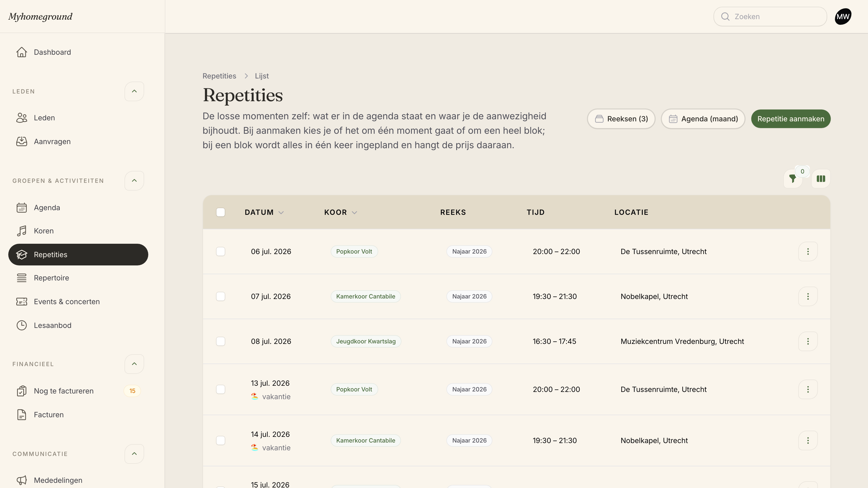Collapse the Financieel sidebar section
Viewport: 868px width, 488px height.
click(x=134, y=364)
